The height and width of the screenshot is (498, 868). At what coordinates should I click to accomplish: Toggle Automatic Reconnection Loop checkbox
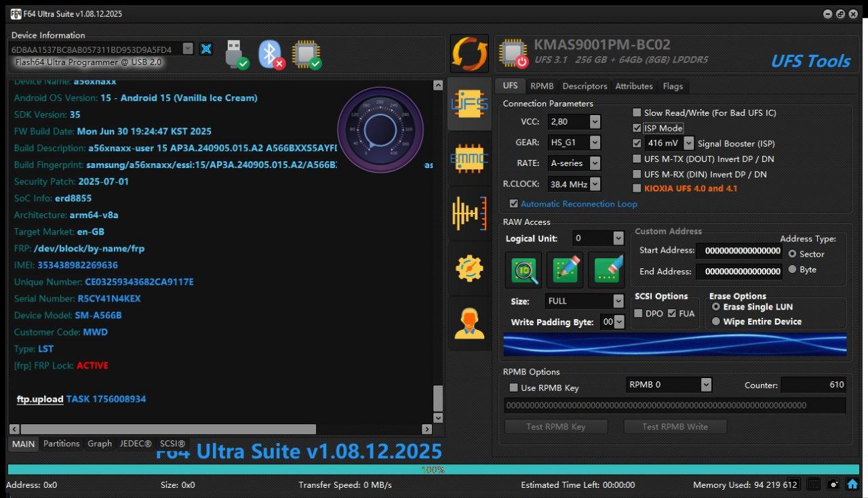(513, 203)
